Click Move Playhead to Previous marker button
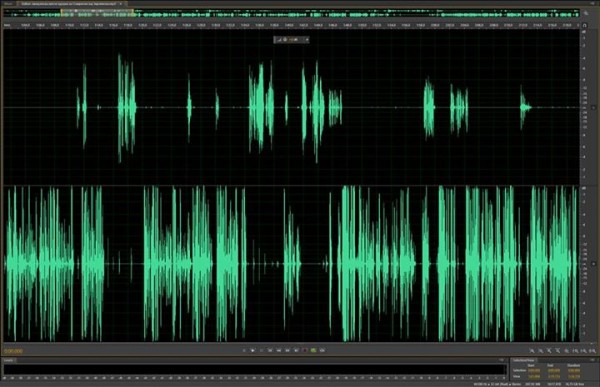Screen dimensions: 600x387 pos(270,350)
